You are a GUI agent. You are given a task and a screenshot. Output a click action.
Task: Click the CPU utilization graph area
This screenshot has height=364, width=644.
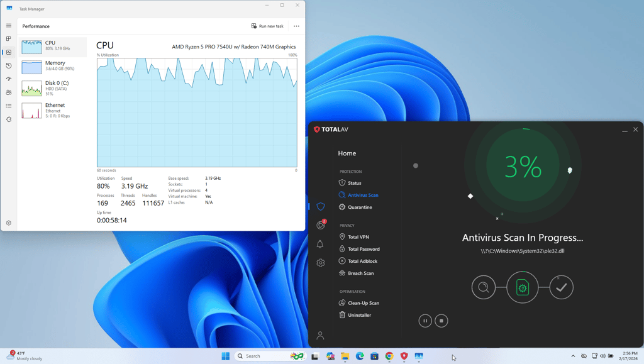tap(197, 113)
